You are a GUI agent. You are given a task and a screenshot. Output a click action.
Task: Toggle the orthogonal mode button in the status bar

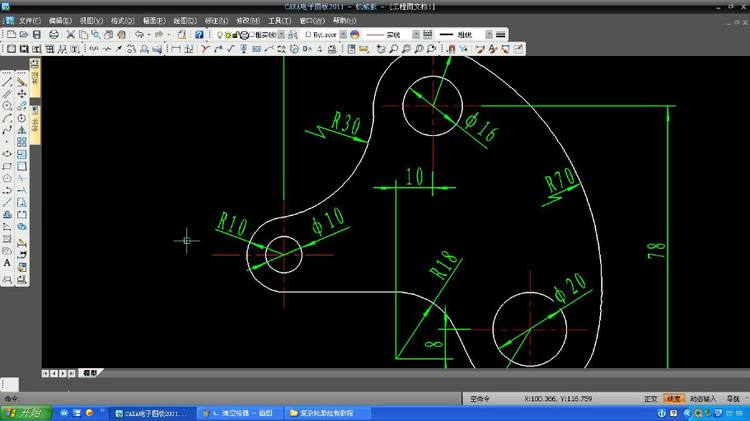(651, 399)
